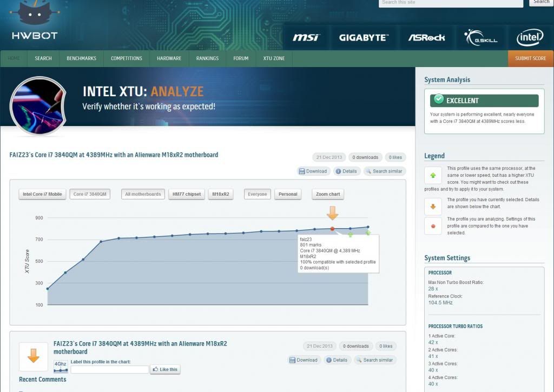Screen dimensions: 554x392
Task: Click the large orange arrow profile icon
Action: [x=33, y=356]
